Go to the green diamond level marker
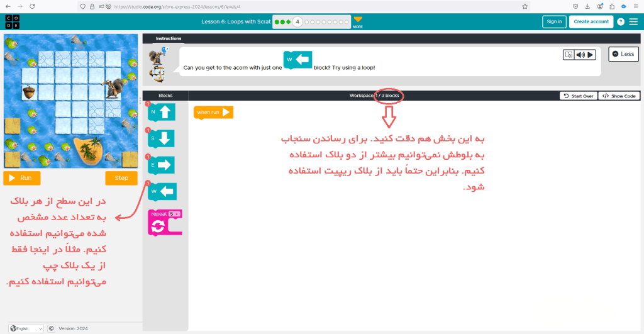 coord(288,22)
